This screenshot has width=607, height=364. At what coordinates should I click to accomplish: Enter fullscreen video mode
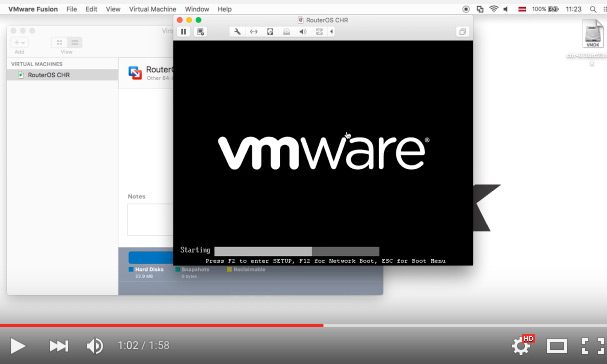(593, 346)
